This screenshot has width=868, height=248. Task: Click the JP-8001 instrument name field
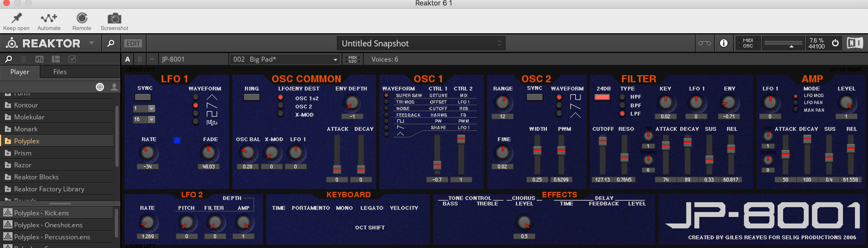pyautogui.click(x=193, y=59)
